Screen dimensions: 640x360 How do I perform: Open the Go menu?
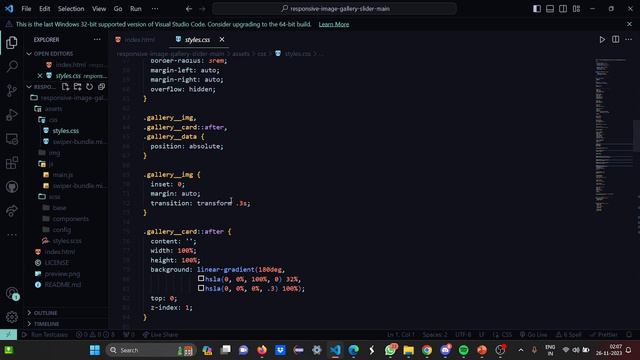[x=118, y=9]
